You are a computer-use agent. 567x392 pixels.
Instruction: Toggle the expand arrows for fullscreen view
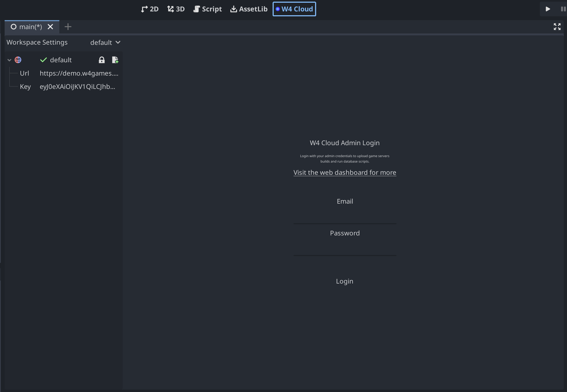click(x=557, y=26)
